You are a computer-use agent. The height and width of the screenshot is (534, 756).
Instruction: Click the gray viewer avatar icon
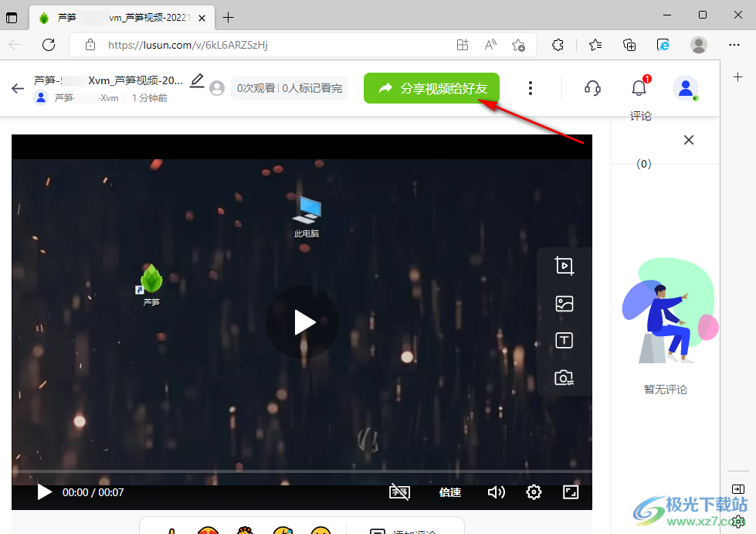217,88
